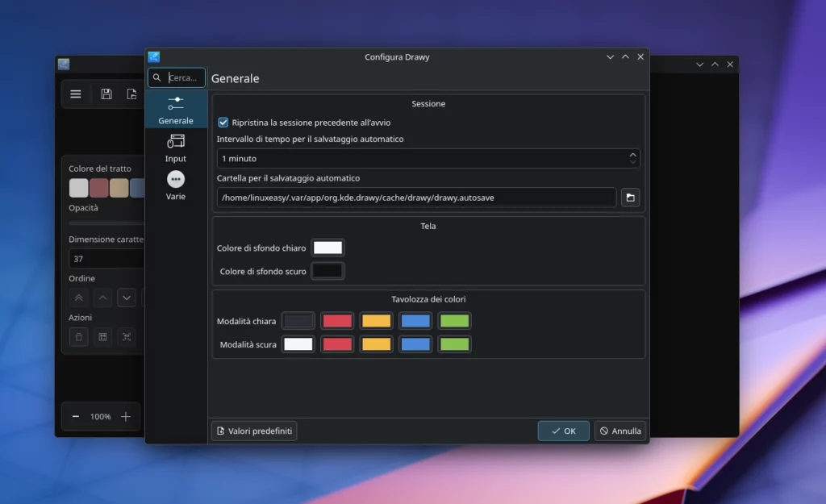Change Modalità scura yellow swatch

tap(376, 344)
